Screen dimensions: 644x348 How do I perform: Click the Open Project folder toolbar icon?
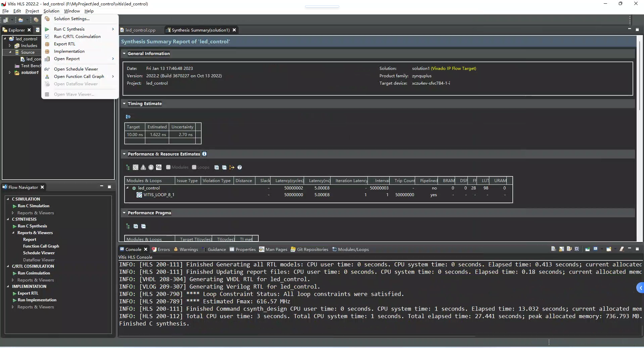[x=21, y=20]
